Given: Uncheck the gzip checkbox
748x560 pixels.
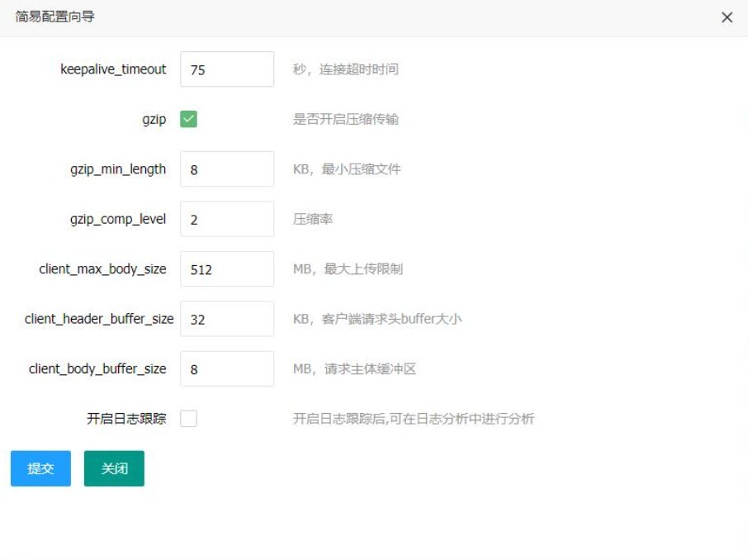Looking at the screenshot, I should [188, 120].
